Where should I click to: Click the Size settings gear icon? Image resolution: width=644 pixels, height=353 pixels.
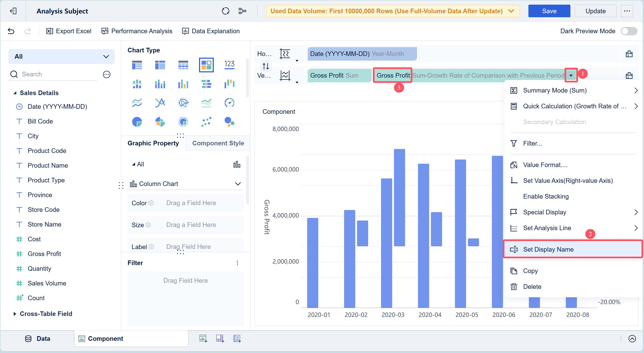coord(148,225)
